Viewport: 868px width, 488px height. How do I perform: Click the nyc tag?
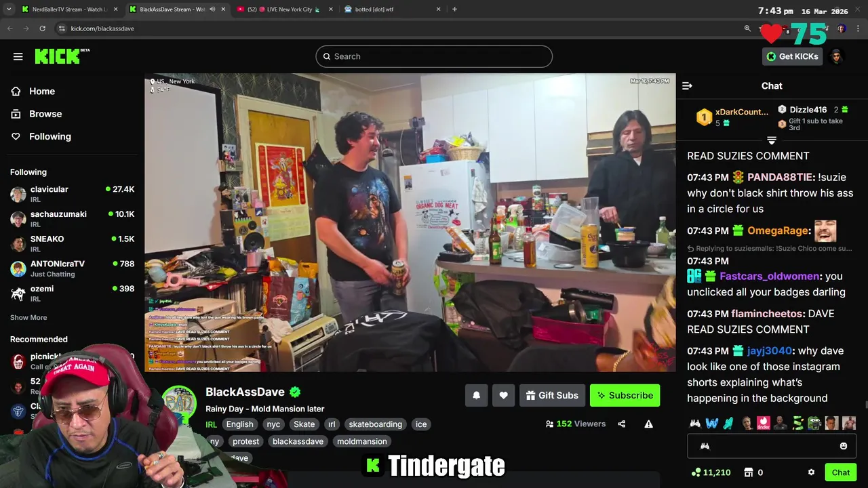pyautogui.click(x=273, y=424)
